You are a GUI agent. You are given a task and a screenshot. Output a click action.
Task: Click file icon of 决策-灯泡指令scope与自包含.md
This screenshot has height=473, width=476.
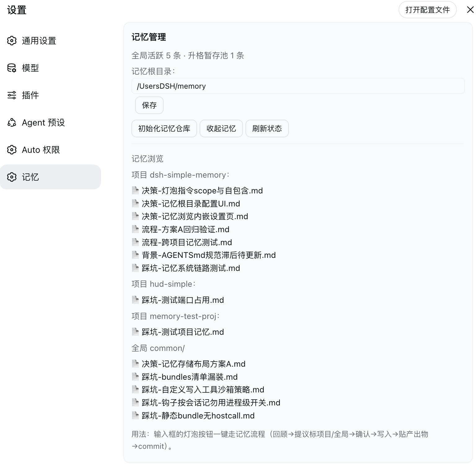(135, 190)
